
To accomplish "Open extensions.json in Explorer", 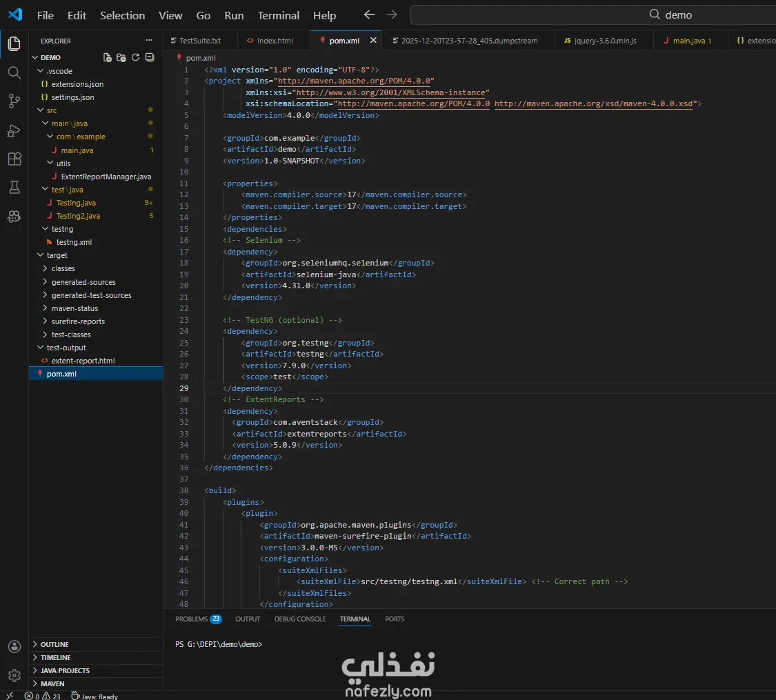I will 77,84.
